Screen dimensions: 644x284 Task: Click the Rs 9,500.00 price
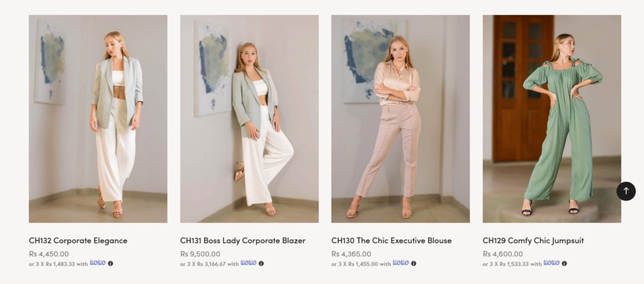[x=200, y=254]
